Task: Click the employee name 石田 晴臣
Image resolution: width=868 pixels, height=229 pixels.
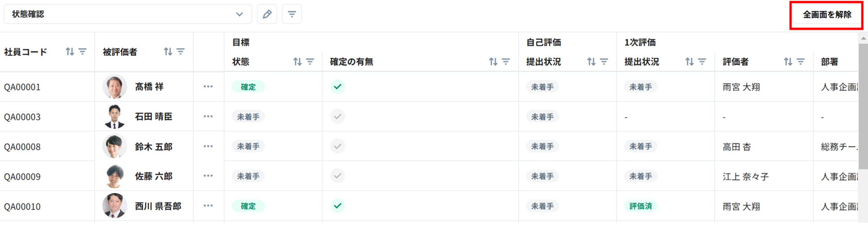Action: (154, 117)
